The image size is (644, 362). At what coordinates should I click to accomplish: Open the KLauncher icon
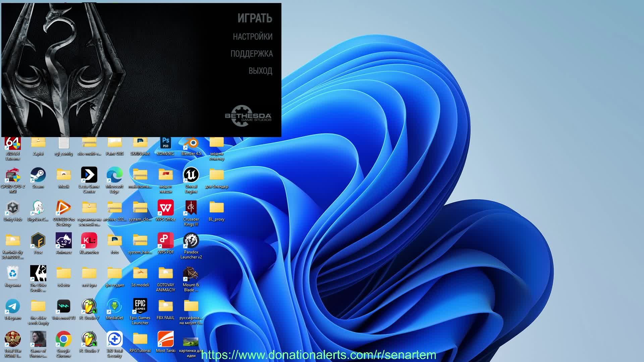(x=89, y=244)
